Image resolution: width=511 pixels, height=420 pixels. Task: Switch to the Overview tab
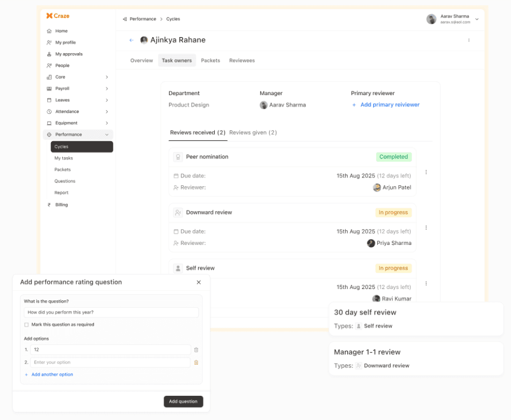pyautogui.click(x=142, y=61)
